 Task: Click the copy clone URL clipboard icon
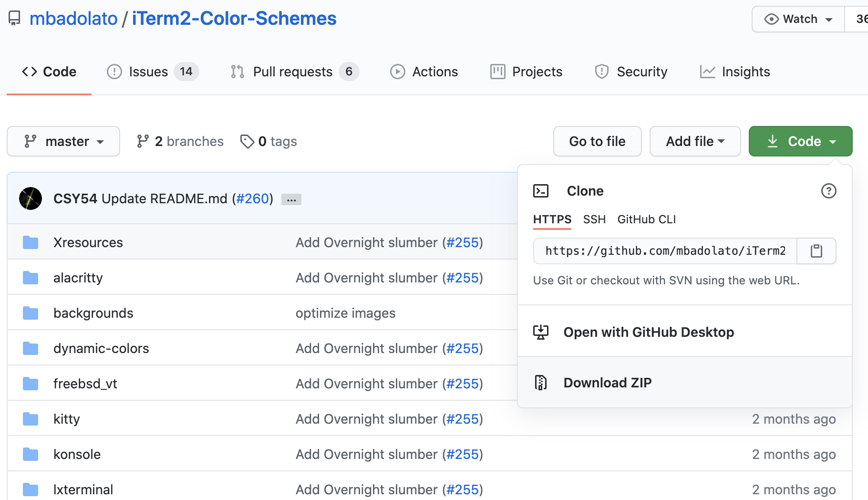tap(816, 251)
